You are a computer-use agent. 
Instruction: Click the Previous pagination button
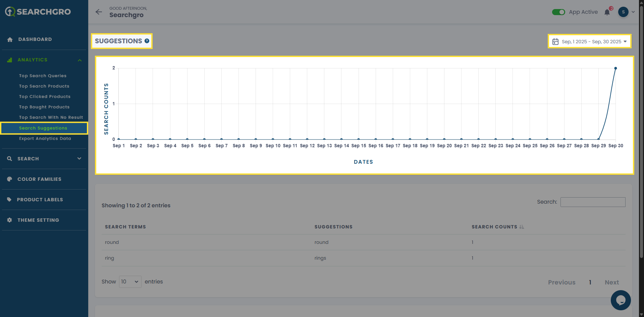[561, 282]
